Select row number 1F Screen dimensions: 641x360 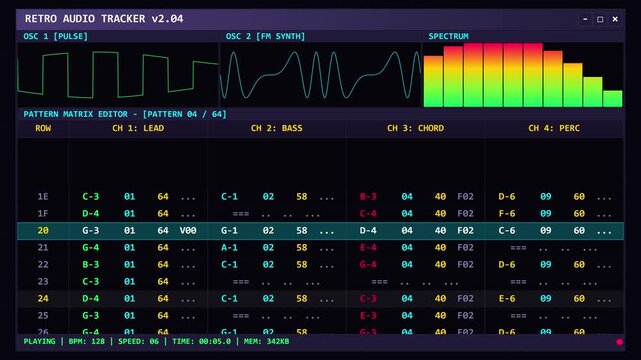tap(43, 214)
